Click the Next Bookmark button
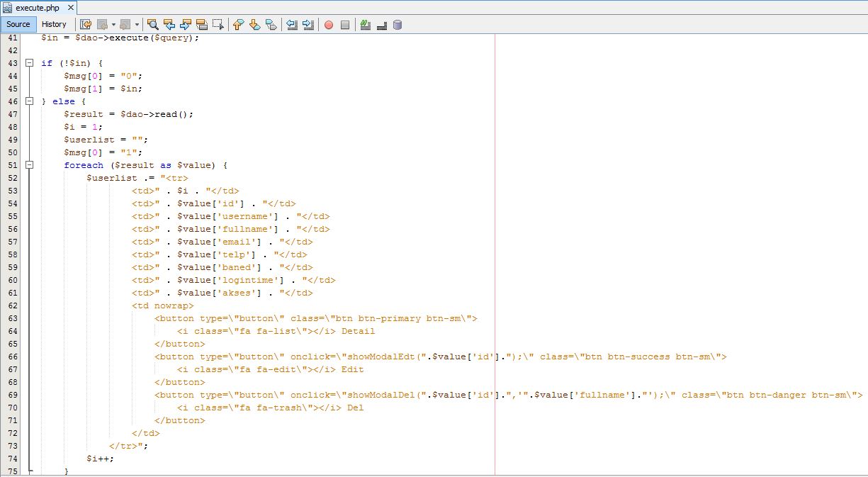Screen dimensions: 868x477 pyautogui.click(x=254, y=24)
